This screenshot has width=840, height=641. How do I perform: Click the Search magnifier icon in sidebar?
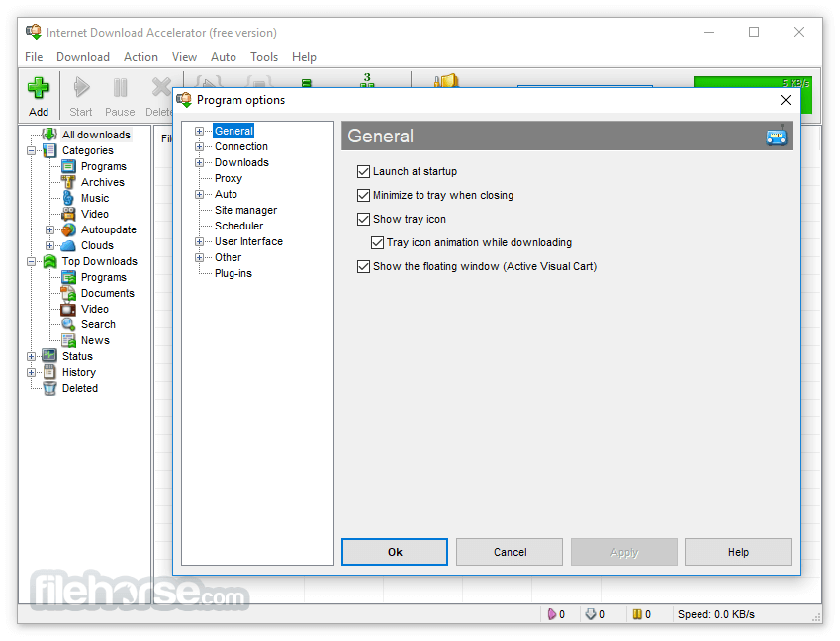click(68, 324)
